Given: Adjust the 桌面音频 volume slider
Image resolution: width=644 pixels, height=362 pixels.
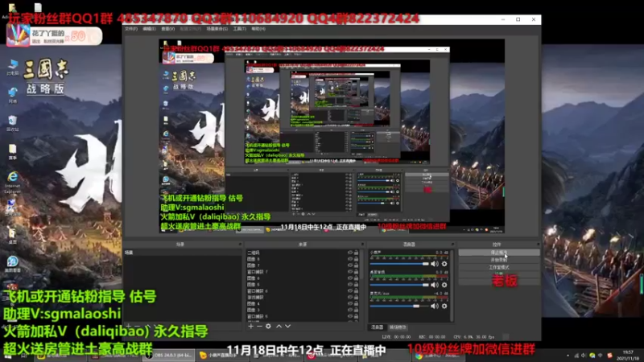Looking at the screenshot, I should point(399,285).
